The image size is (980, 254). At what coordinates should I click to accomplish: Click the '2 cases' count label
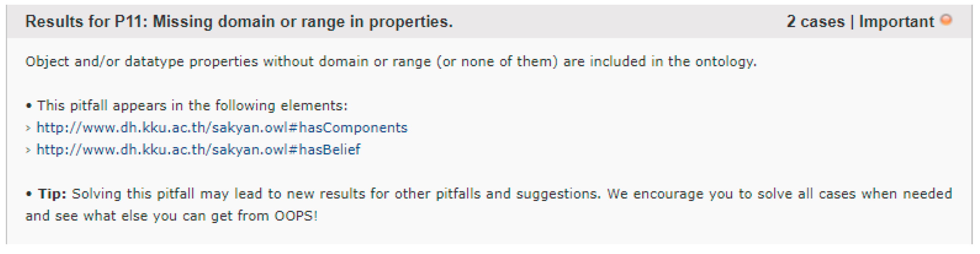point(815,22)
